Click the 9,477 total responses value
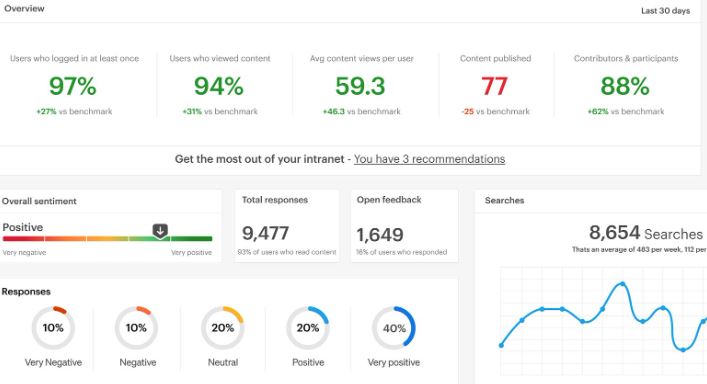Viewport: 707px width, 384px height. (266, 233)
